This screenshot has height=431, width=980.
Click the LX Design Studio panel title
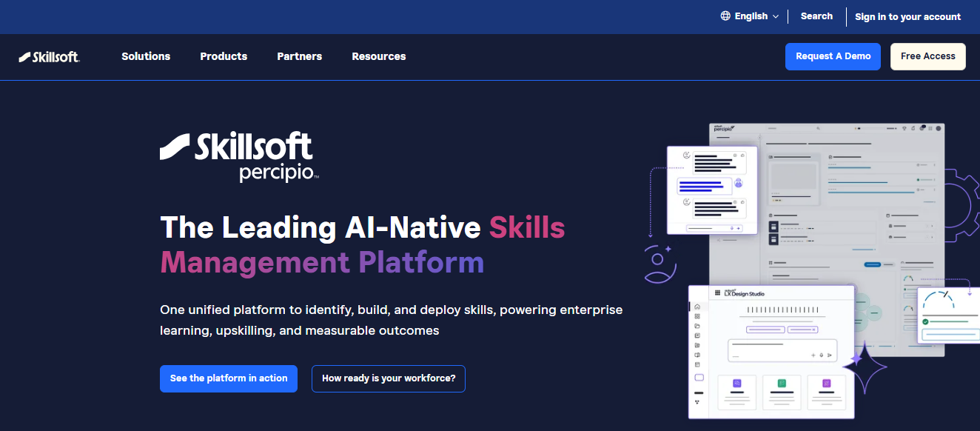(x=743, y=293)
